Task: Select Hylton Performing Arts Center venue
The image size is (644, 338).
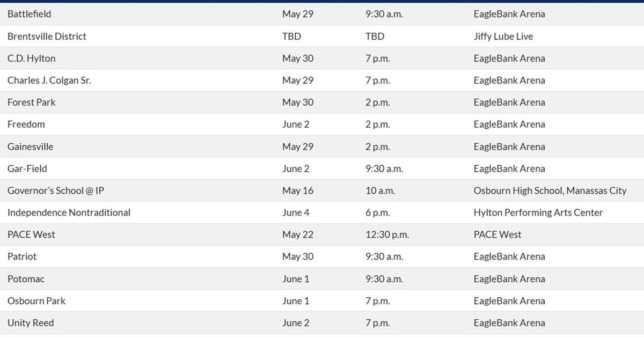Action: [x=538, y=212]
